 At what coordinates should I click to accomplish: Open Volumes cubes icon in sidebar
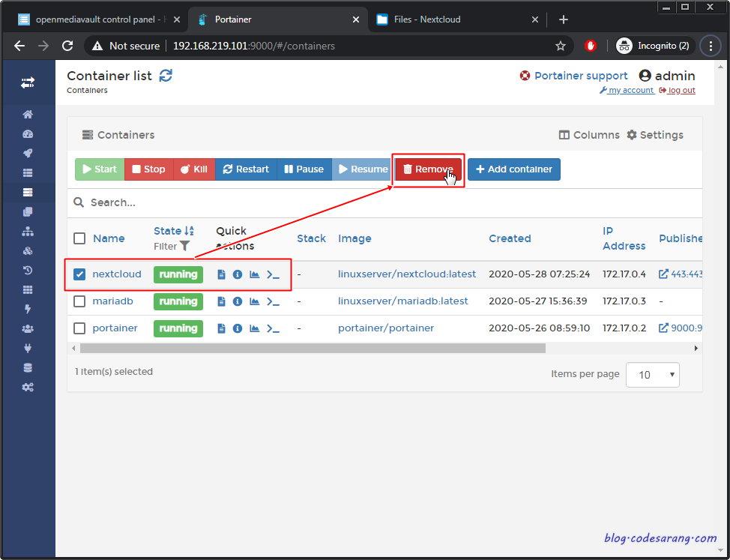[x=28, y=251]
